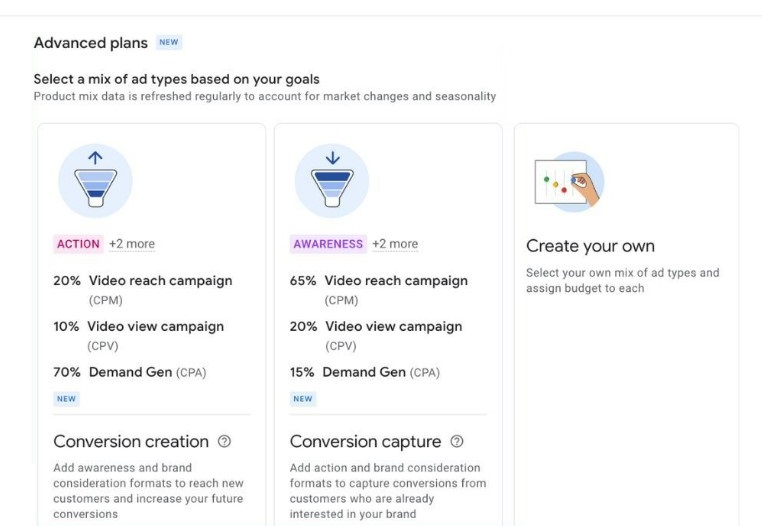Click the AWARENESS goal tag
Viewport: 762px width, 526px height.
click(327, 244)
